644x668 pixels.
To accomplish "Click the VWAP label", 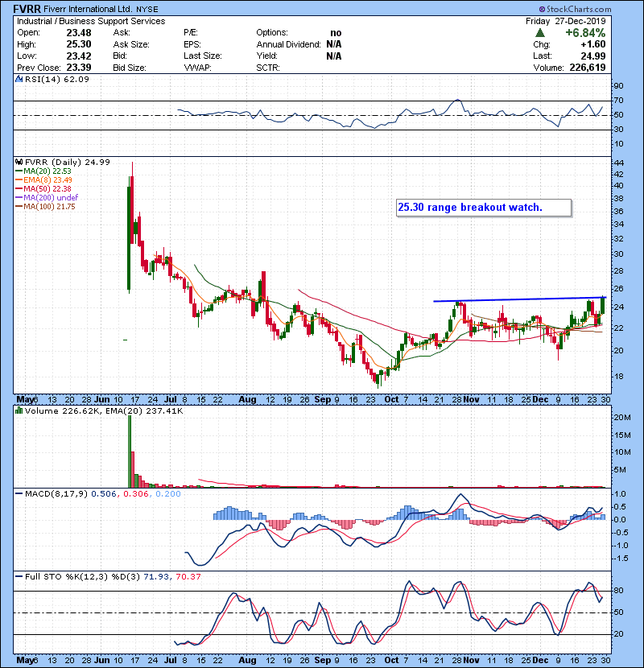I will [x=197, y=68].
